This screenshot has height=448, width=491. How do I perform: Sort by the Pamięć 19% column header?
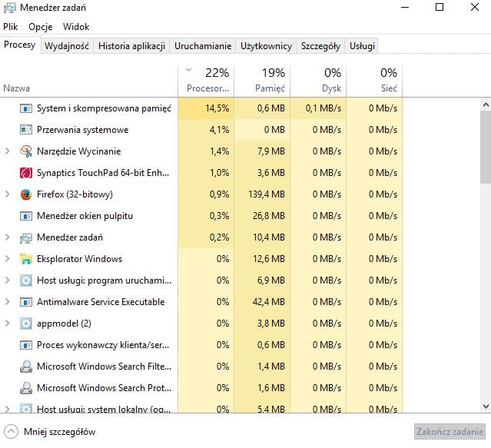pos(262,81)
